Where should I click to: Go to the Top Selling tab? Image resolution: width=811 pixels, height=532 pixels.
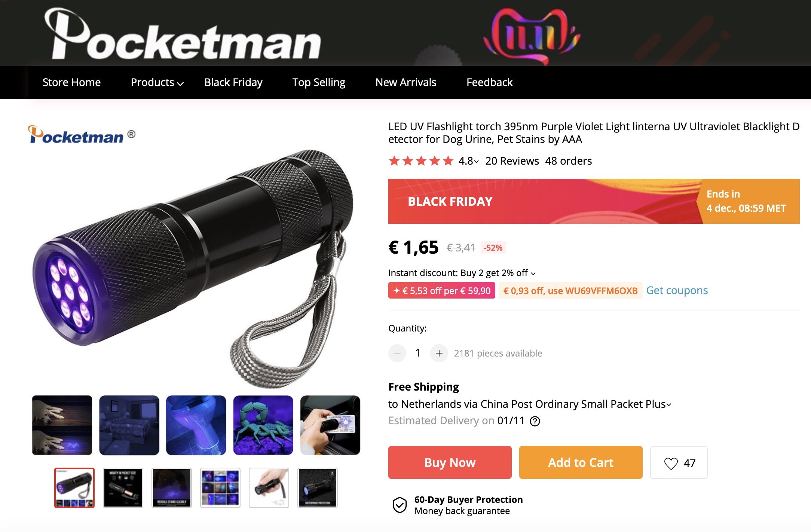tap(319, 82)
